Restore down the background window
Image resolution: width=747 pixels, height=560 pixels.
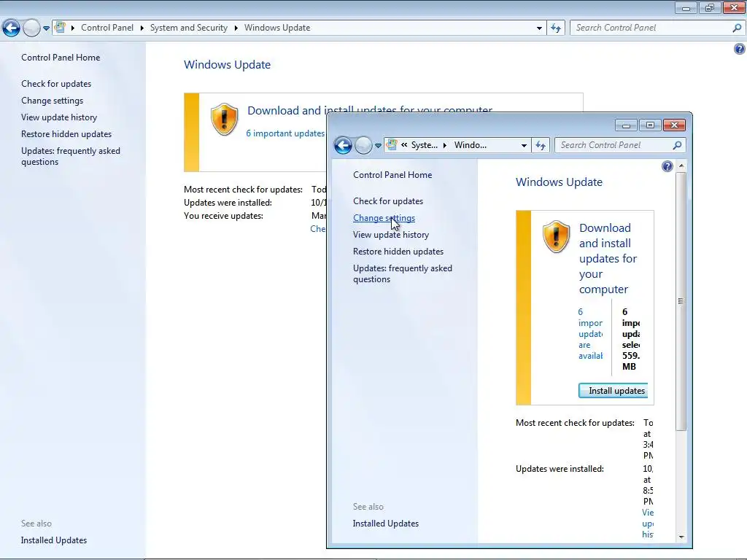tap(710, 7)
